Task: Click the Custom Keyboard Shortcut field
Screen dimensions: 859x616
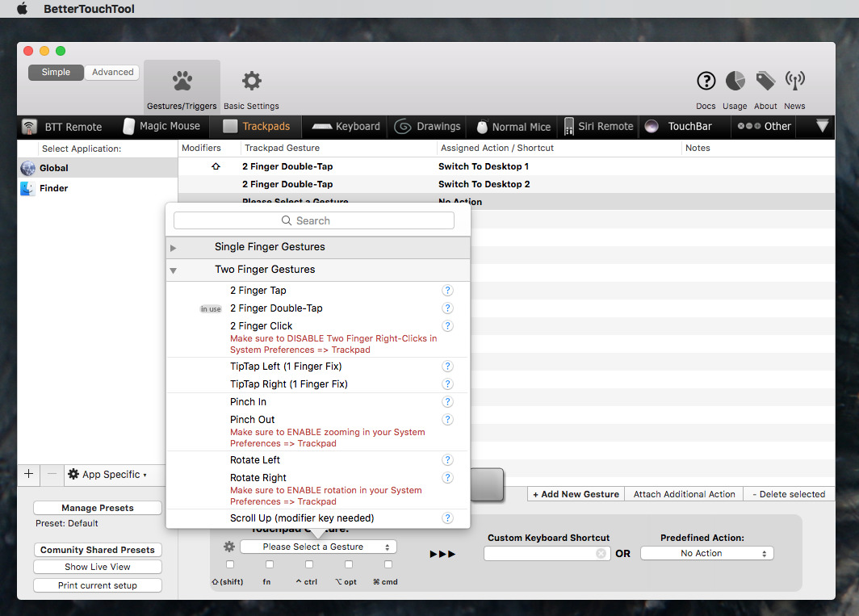Action: 547,554
